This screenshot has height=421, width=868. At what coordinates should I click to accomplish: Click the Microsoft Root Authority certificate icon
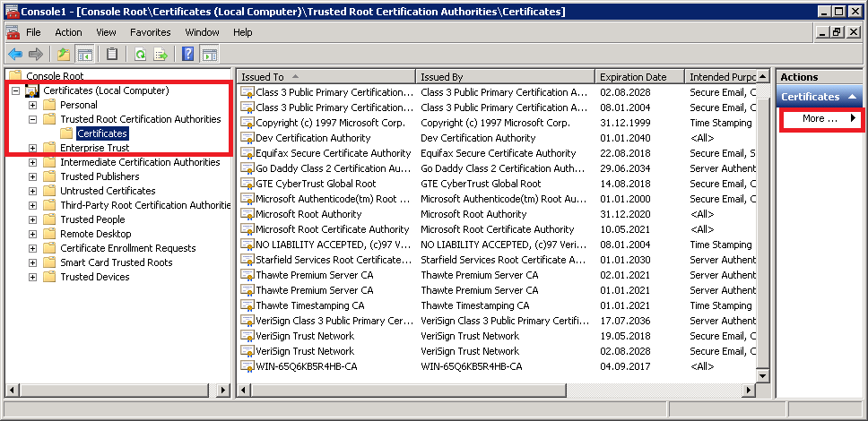coord(247,214)
